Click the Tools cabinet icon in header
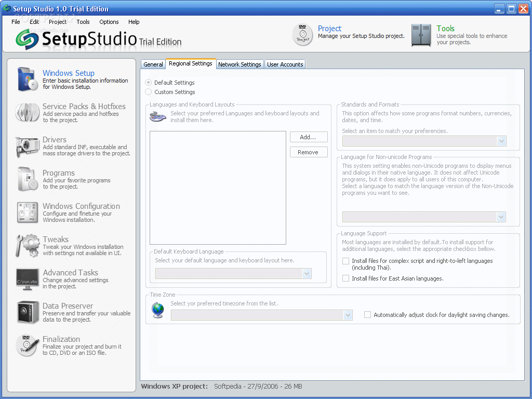 (x=421, y=35)
